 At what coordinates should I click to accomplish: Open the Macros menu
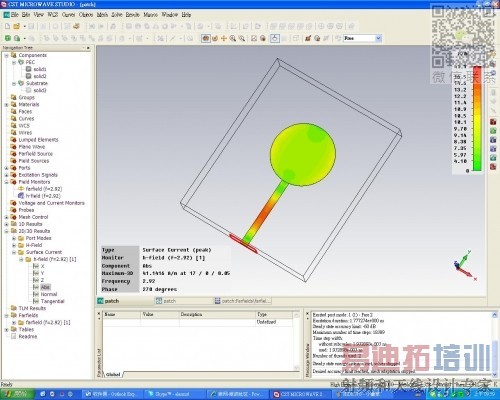tap(150, 15)
